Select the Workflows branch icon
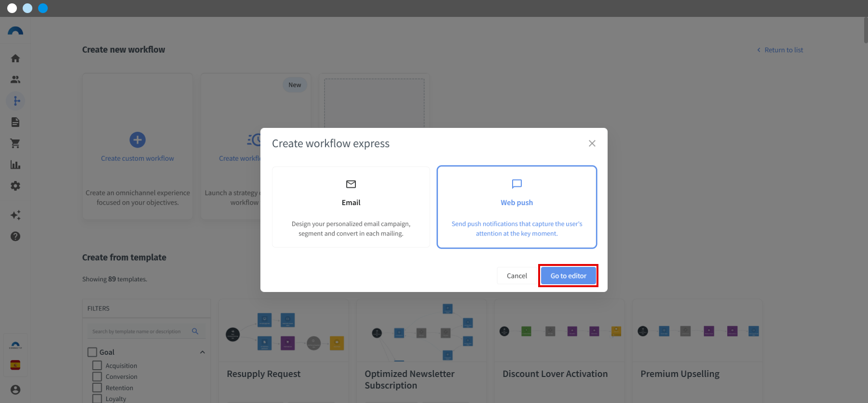The height and width of the screenshot is (403, 868). [x=15, y=101]
